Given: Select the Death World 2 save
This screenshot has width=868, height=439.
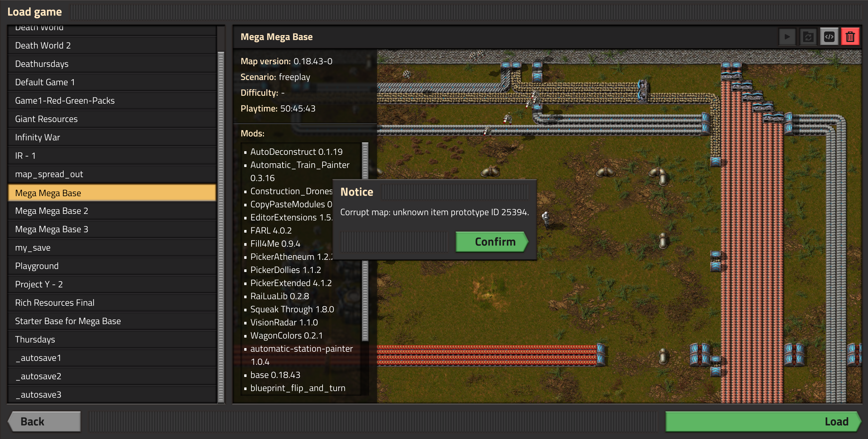Looking at the screenshot, I should point(112,46).
